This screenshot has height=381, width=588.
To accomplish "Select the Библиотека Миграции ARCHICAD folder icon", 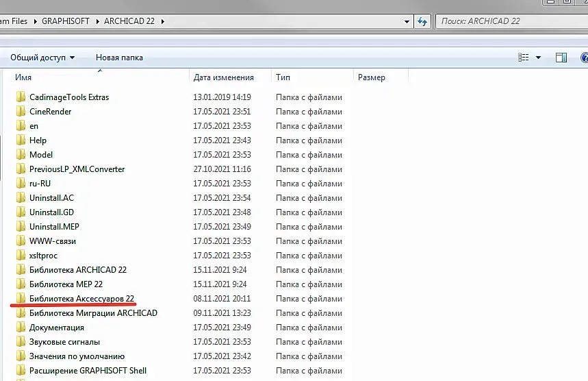I will click(x=21, y=313).
